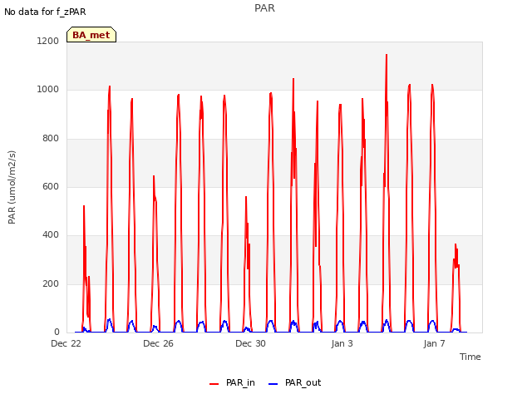Click the Dec 22 x-axis tick label

[66, 343]
